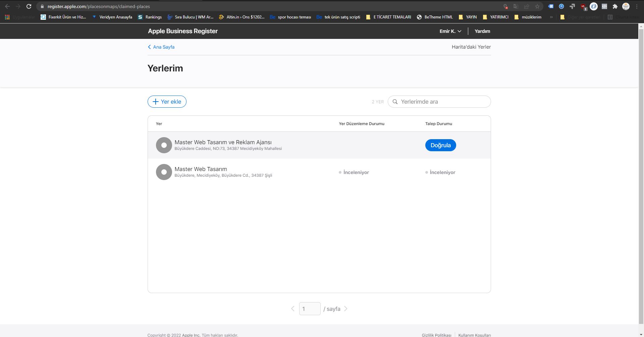Open the translate page icon
Screen dimensions: 644x337
click(516, 6)
